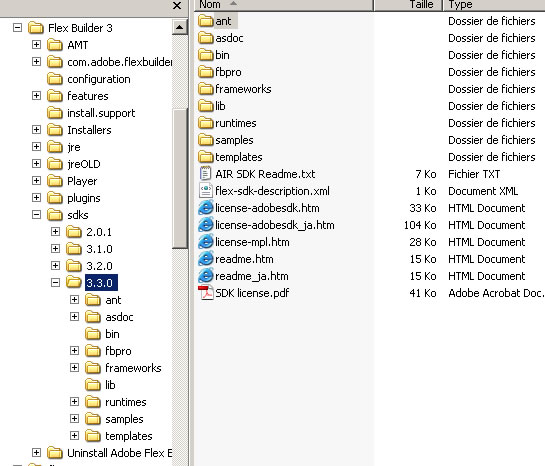Click the Player folder icon in tree
This screenshot has width=545, height=466.
[55, 181]
